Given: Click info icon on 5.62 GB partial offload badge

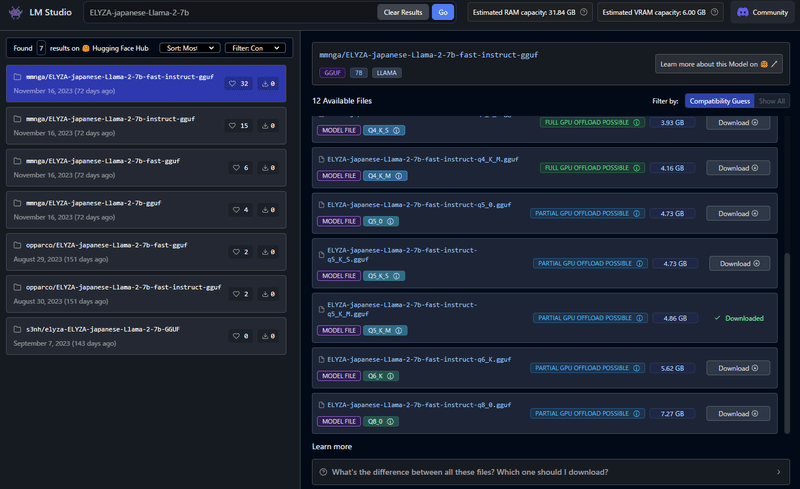Looking at the screenshot, I should [637, 368].
